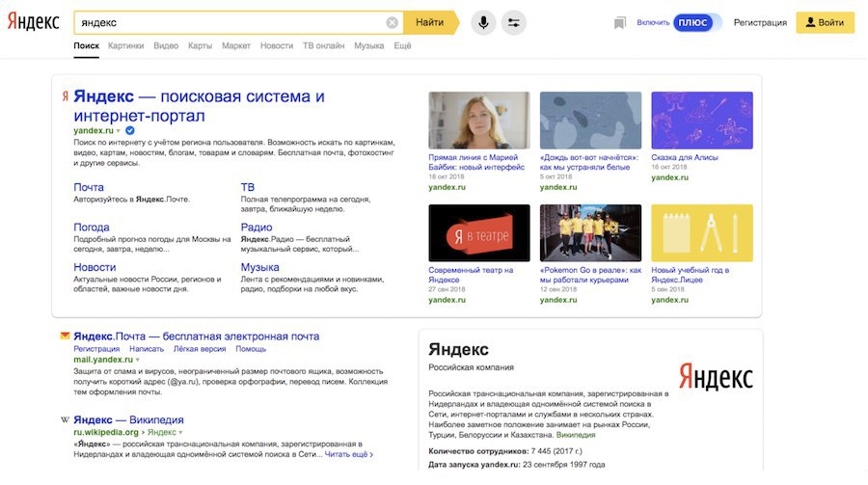868x485 pixels.
Task: Expand mail.yandex.ru dropdown arrow
Action: [x=137, y=360]
